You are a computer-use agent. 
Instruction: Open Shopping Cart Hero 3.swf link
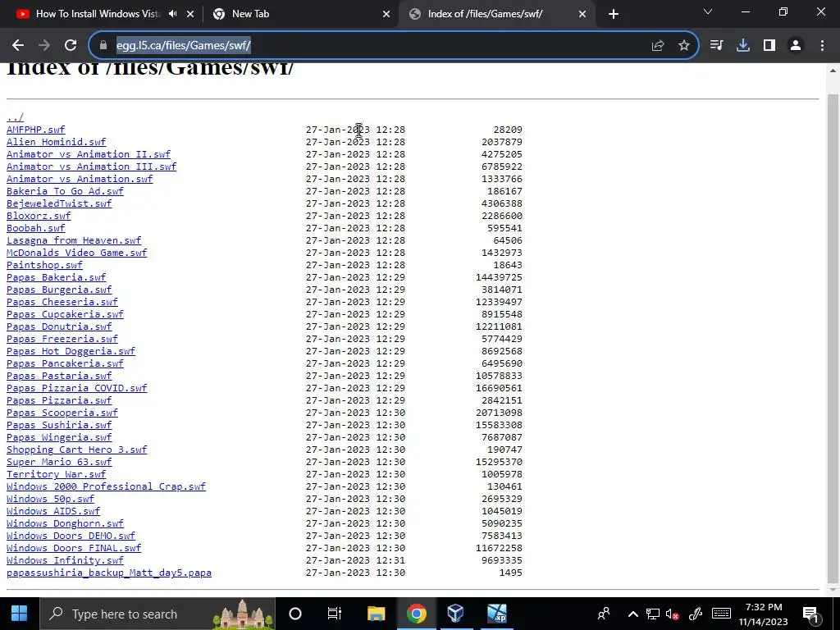tap(76, 450)
